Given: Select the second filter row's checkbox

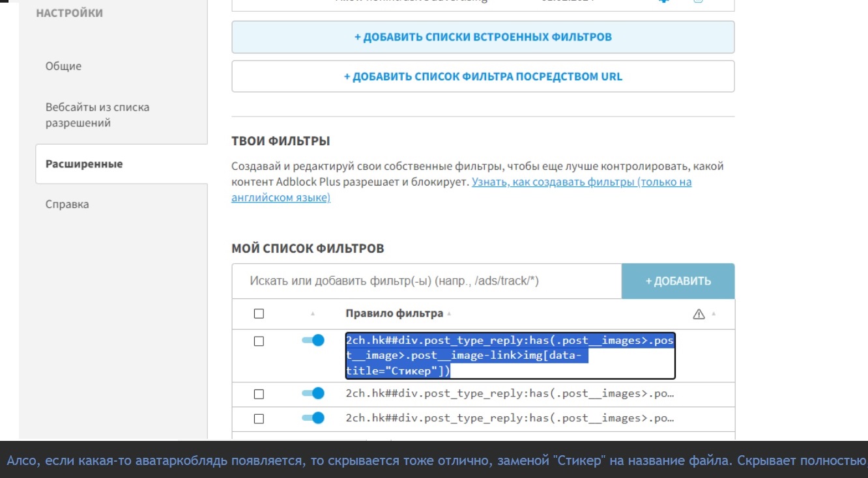Looking at the screenshot, I should click(x=259, y=394).
